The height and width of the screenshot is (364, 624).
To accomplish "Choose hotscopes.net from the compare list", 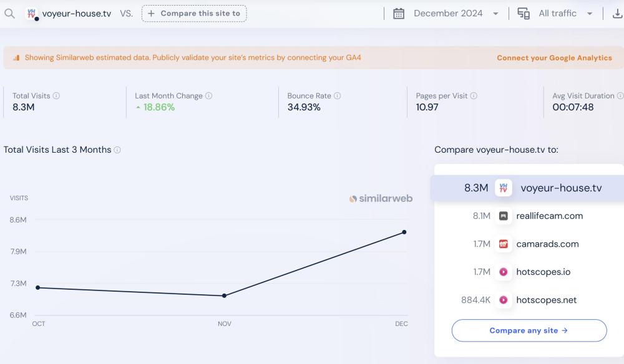I will 546,300.
